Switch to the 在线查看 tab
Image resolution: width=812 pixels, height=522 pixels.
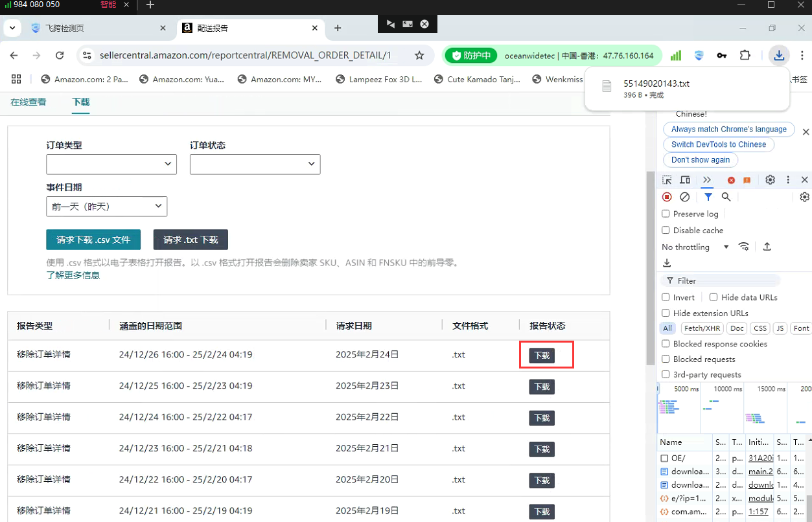pyautogui.click(x=29, y=102)
